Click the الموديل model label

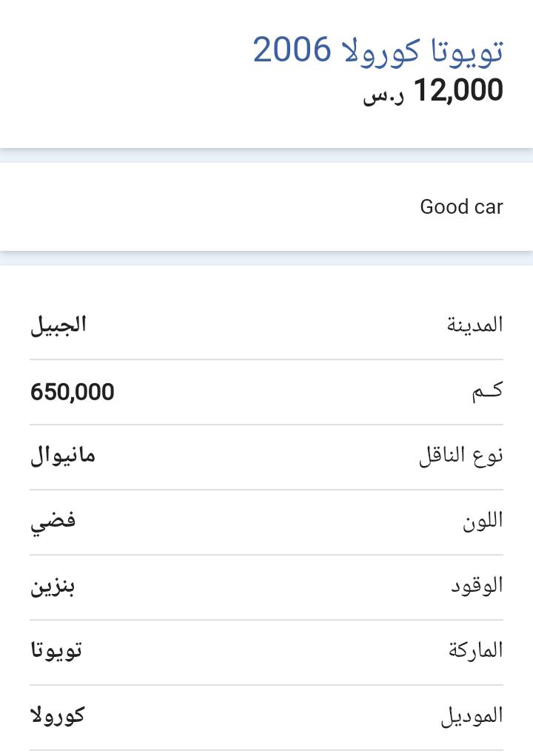(x=472, y=716)
